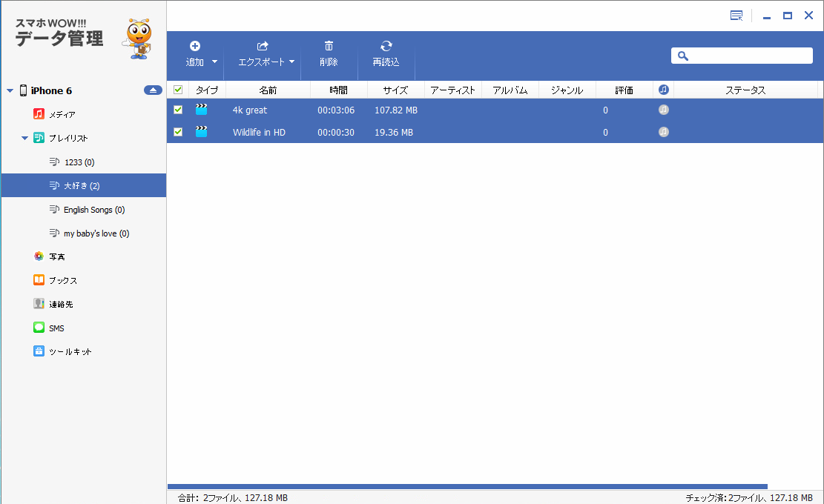
Task: Click the music note column header icon
Action: tap(664, 90)
